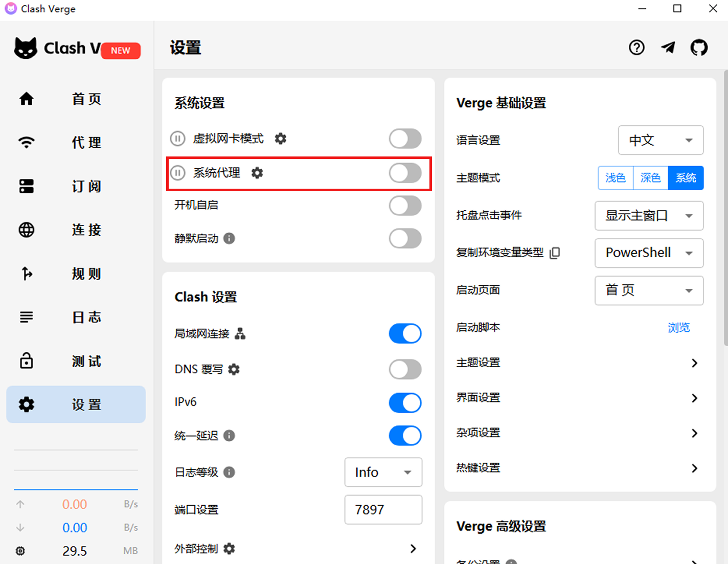Click the upload arrow traffic icon
The width and height of the screenshot is (728, 564).
point(20,504)
